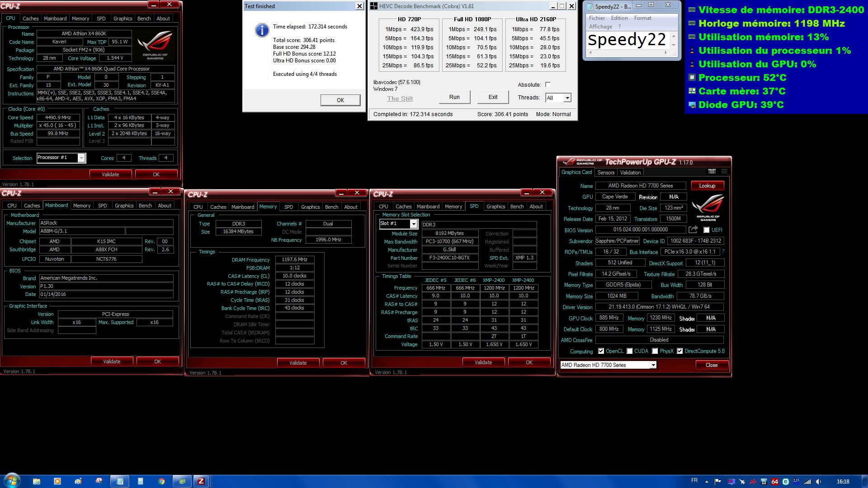Click in the Notepad text area with Speedy22

[x=627, y=40]
